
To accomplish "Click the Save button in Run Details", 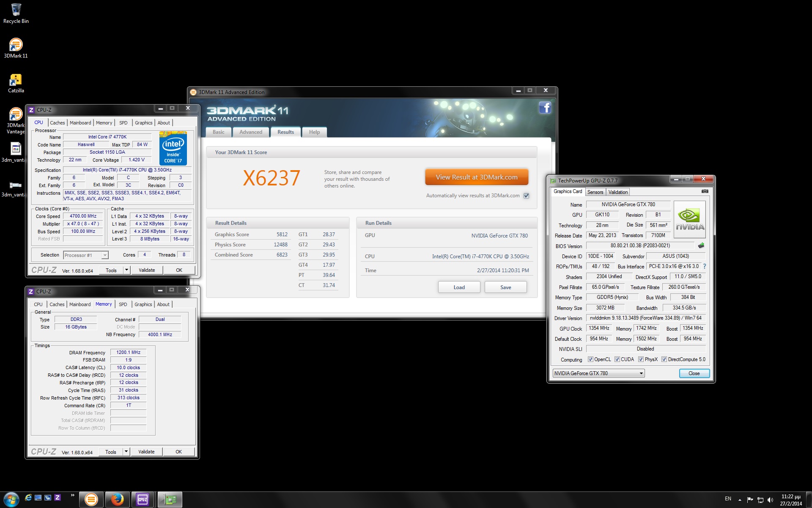I will point(505,287).
